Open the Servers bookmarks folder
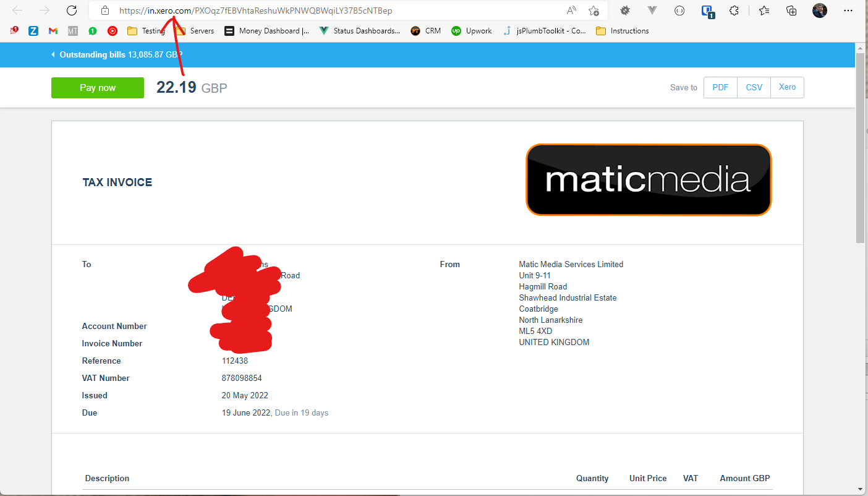The image size is (868, 496). coord(195,30)
